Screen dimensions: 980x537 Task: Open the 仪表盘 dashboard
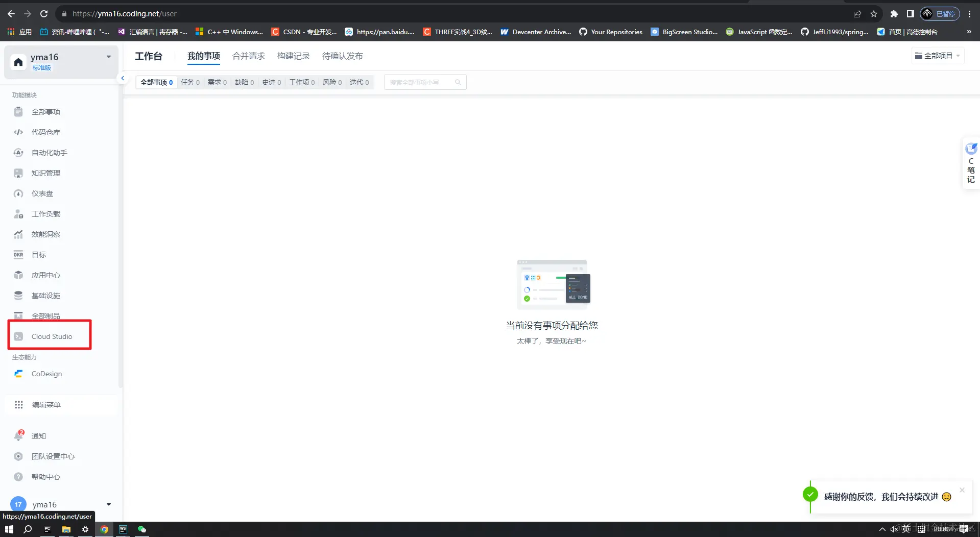click(x=42, y=193)
